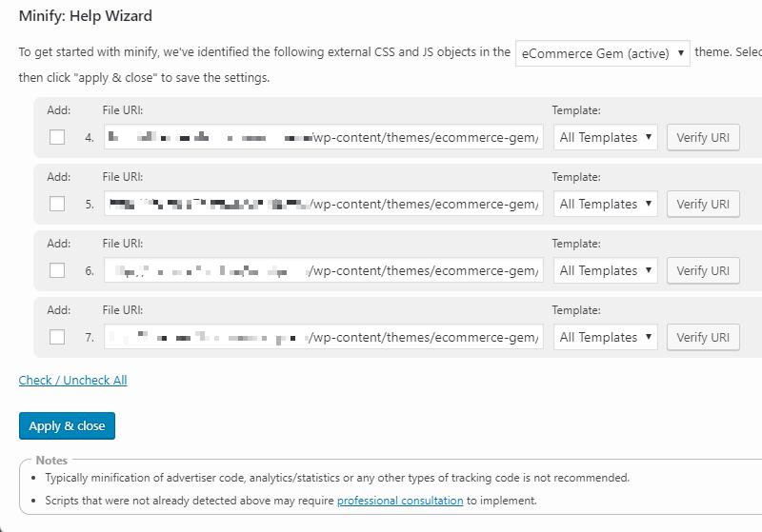
Task: Open Template dropdown for row 6
Action: pos(606,270)
